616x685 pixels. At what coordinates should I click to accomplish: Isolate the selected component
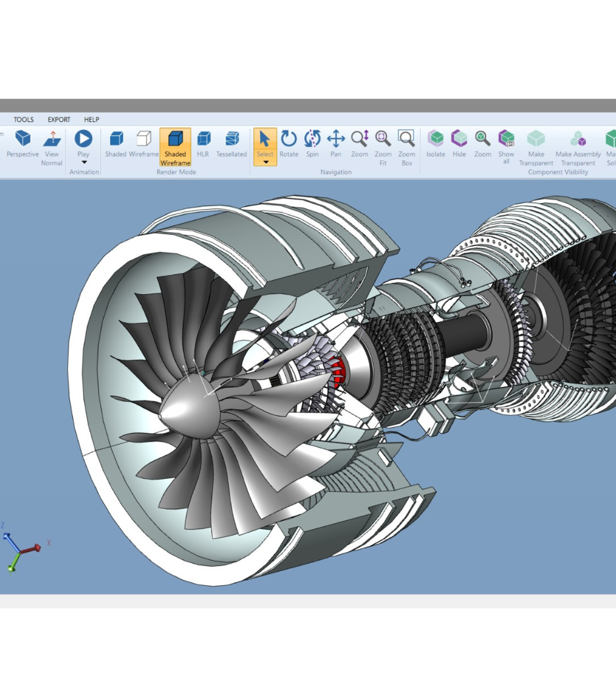tap(435, 144)
